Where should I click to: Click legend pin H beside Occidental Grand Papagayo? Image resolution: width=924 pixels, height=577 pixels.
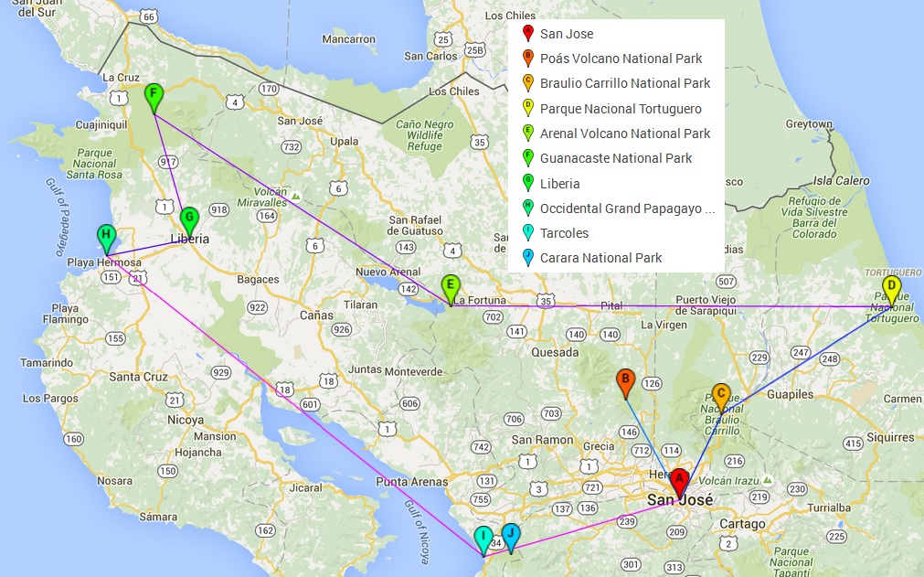(528, 208)
